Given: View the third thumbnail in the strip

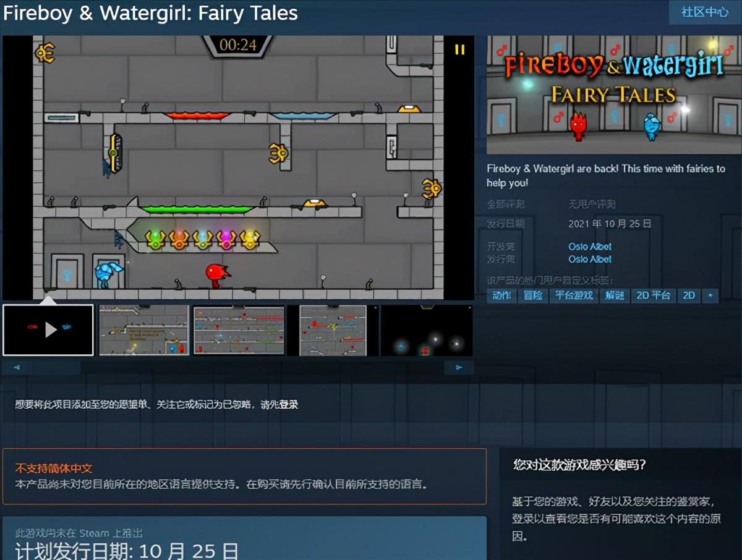Looking at the screenshot, I should tap(239, 330).
